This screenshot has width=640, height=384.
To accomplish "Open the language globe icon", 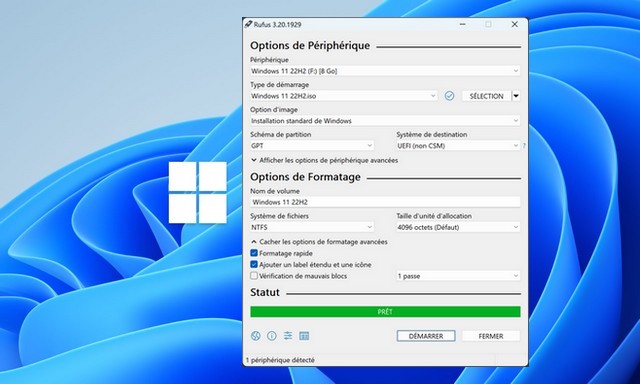I will (256, 336).
